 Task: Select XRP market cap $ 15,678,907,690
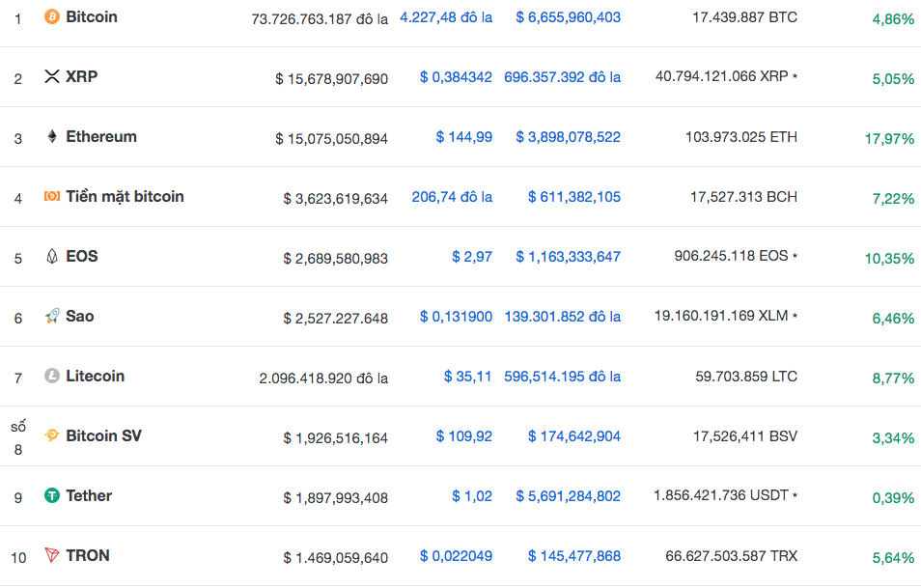point(331,79)
